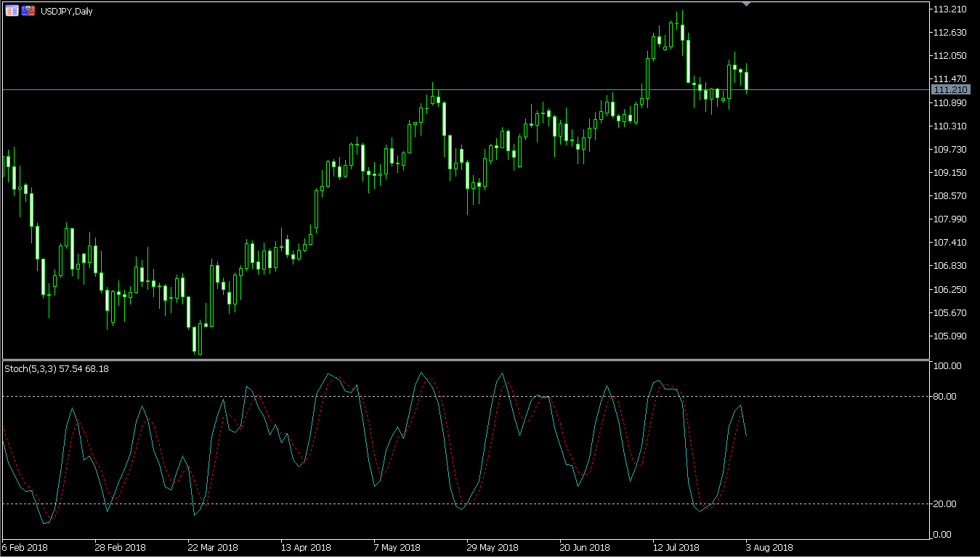Click the 12 Jul 2018 date label

pyautogui.click(x=676, y=548)
